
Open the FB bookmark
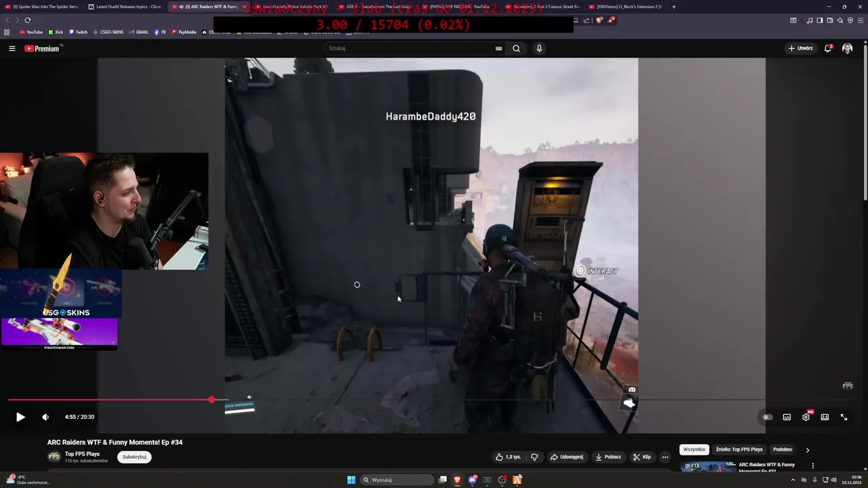[160, 32]
